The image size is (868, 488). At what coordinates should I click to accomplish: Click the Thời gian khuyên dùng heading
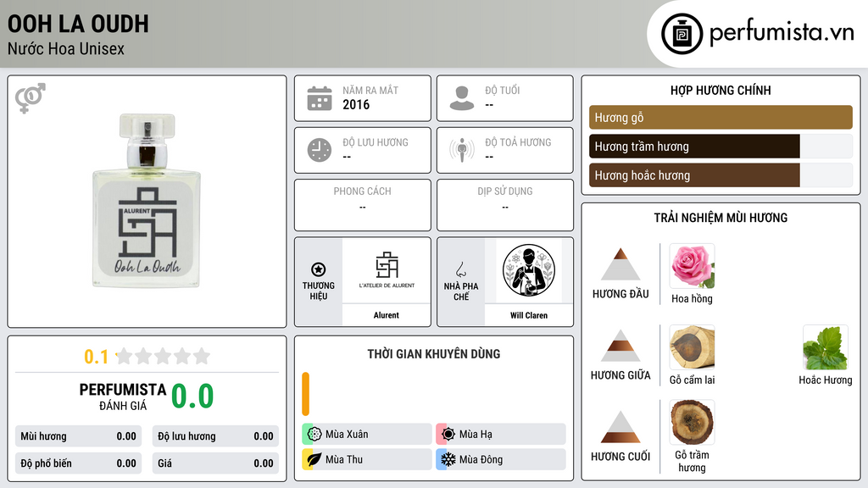434,353
